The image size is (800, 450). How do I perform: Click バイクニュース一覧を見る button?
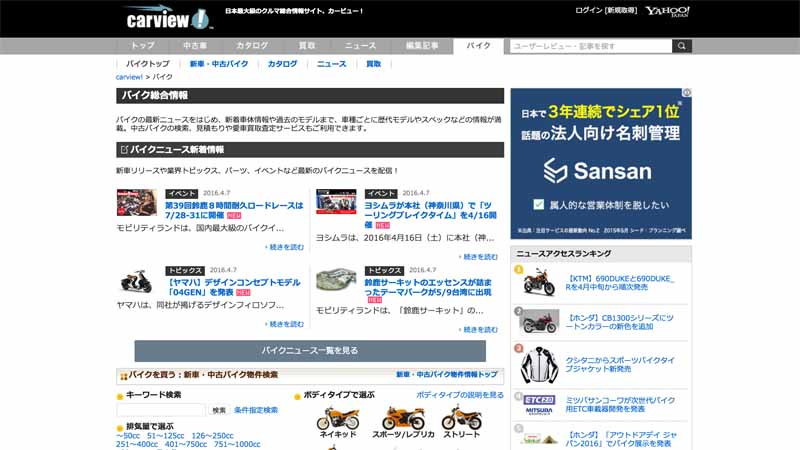(x=310, y=351)
